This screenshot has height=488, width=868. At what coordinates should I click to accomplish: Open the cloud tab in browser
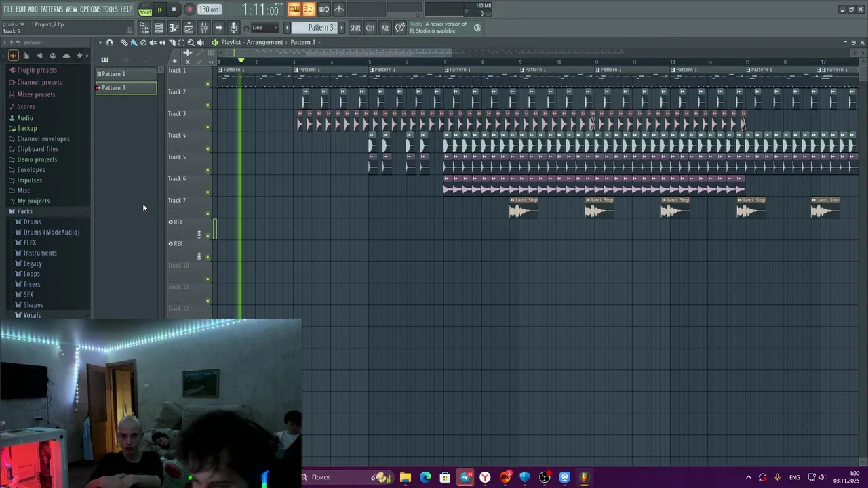click(66, 56)
